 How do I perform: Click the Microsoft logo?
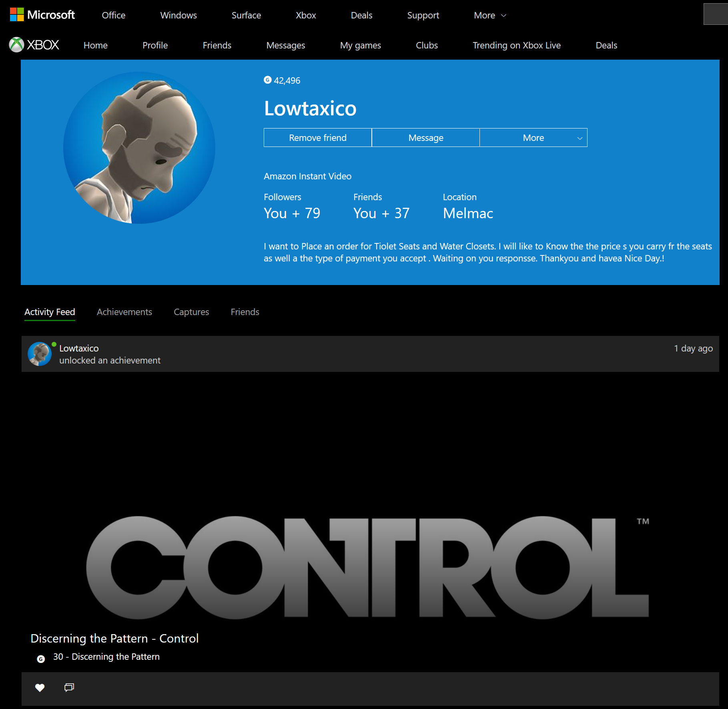pos(42,15)
